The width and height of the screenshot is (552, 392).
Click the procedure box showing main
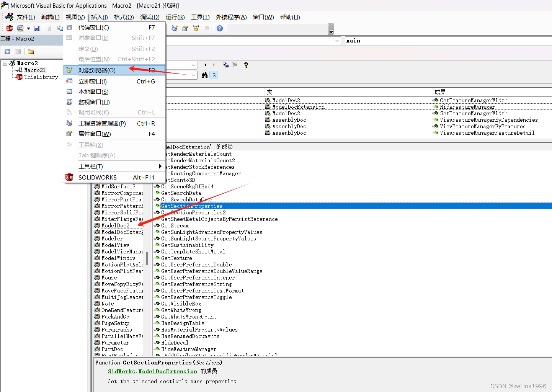[448, 41]
